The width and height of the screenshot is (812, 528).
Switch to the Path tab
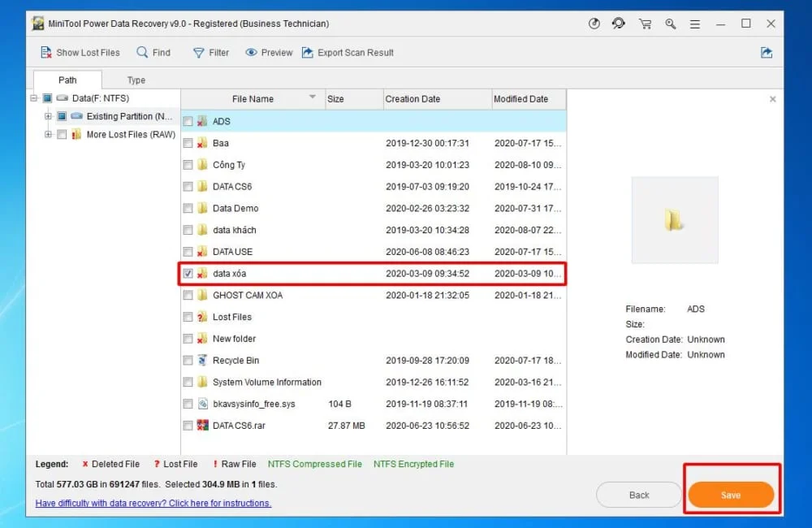(67, 80)
